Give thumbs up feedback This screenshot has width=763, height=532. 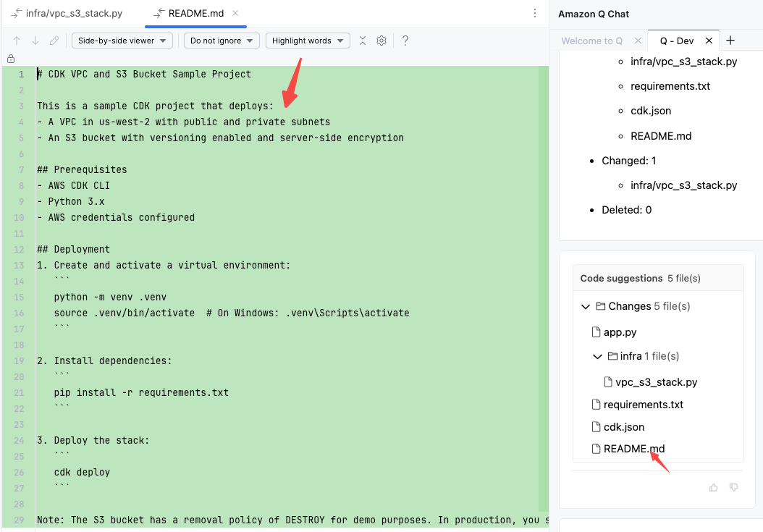[x=713, y=487]
